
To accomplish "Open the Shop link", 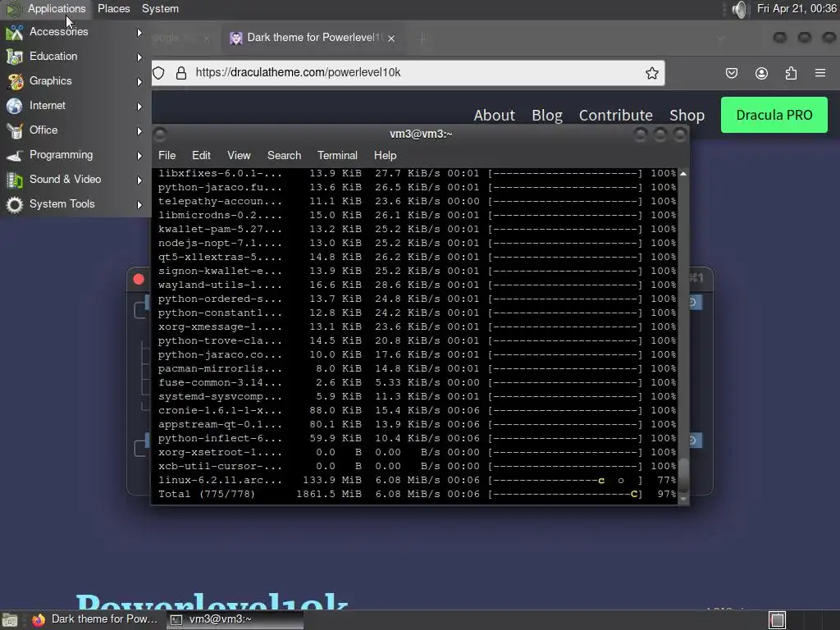I will [x=687, y=115].
